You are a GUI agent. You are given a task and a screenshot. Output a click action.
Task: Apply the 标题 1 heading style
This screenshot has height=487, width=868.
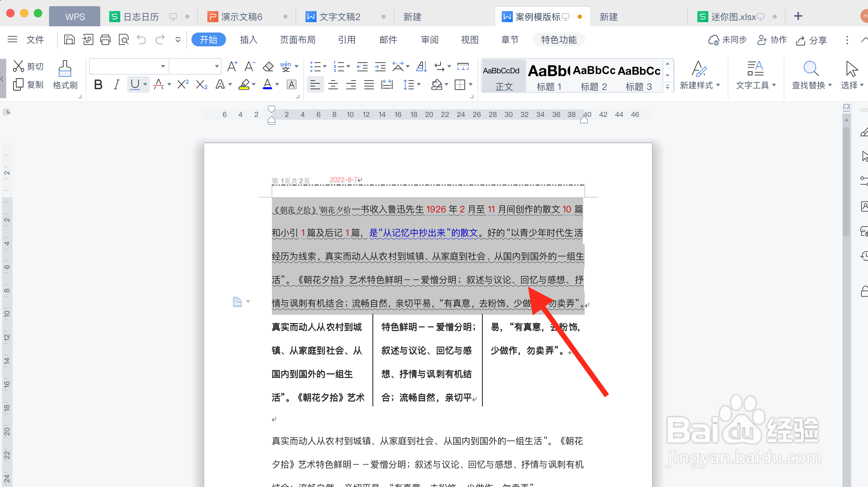(549, 76)
